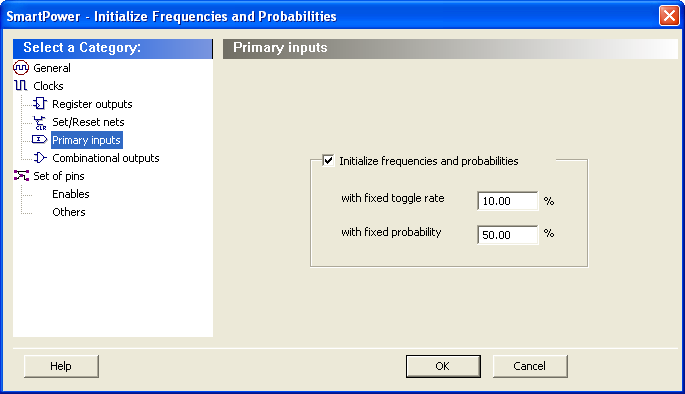Viewport: 685px width, 394px height.
Task: Select the Enables category
Action: tap(71, 194)
